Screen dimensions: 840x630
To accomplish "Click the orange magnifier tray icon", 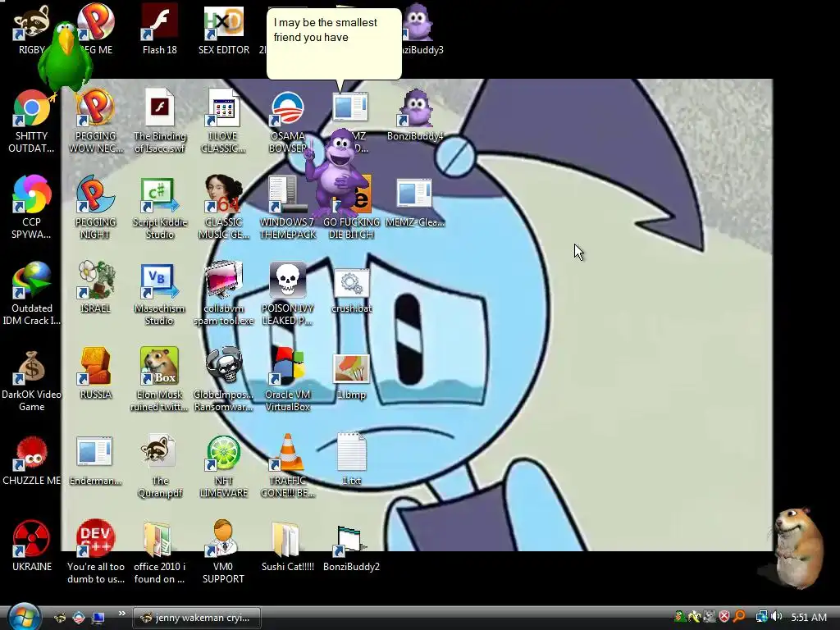I will [739, 617].
